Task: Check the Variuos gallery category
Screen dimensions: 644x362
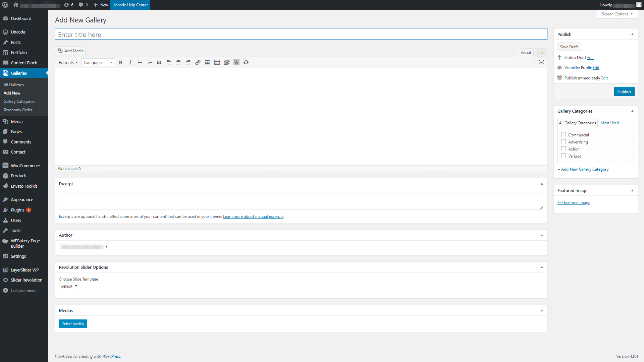Action: pyautogui.click(x=563, y=156)
